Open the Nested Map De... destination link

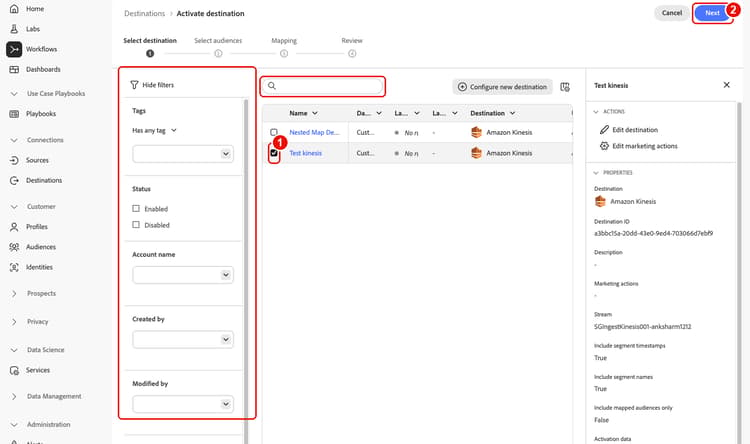(314, 133)
